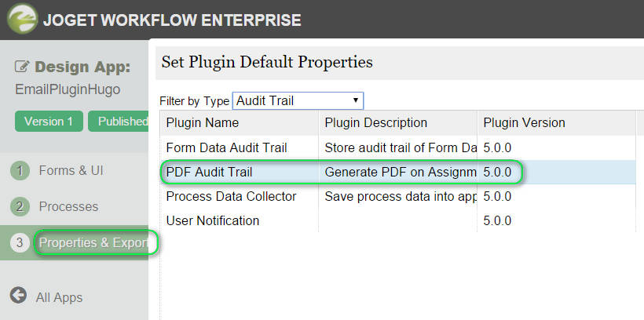Click the Design App edit pencil icon
The image size is (644, 320).
22,67
